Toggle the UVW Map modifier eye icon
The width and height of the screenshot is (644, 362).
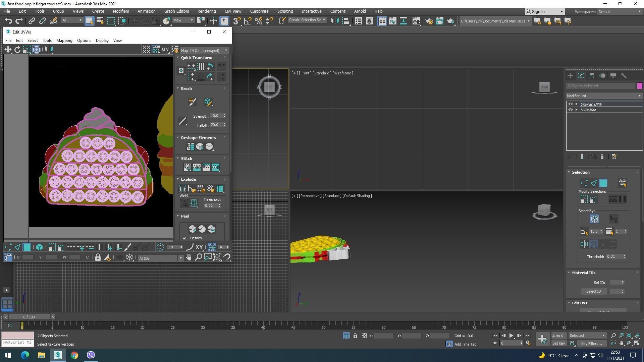(x=570, y=110)
